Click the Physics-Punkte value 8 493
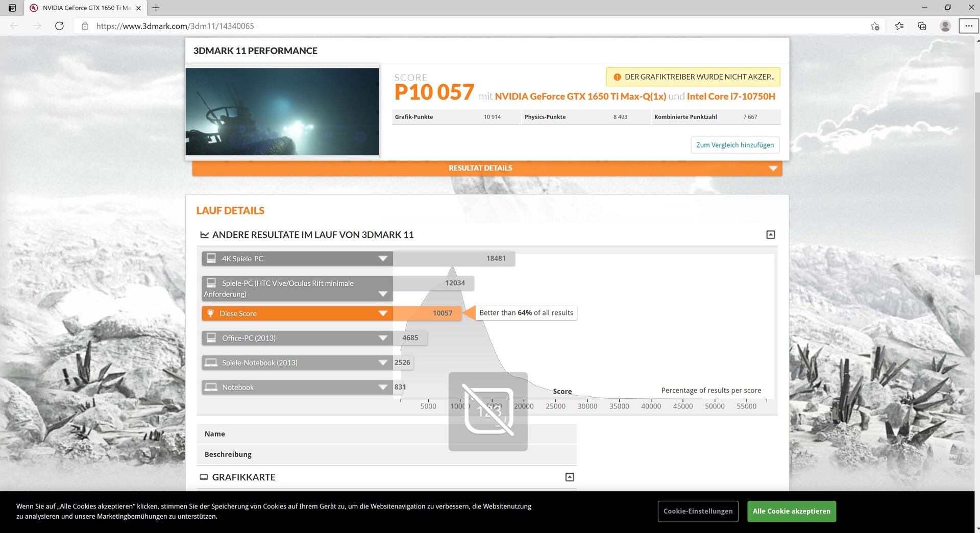The image size is (980, 533). tap(620, 117)
